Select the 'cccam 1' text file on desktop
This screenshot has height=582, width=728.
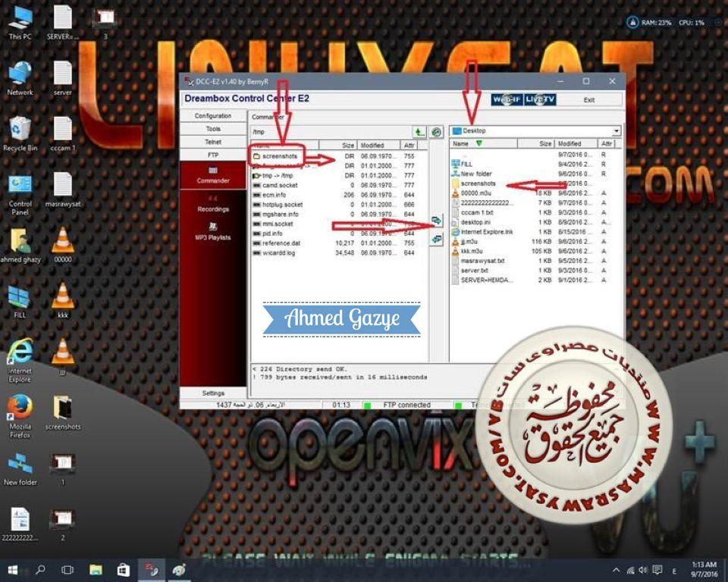click(63, 134)
